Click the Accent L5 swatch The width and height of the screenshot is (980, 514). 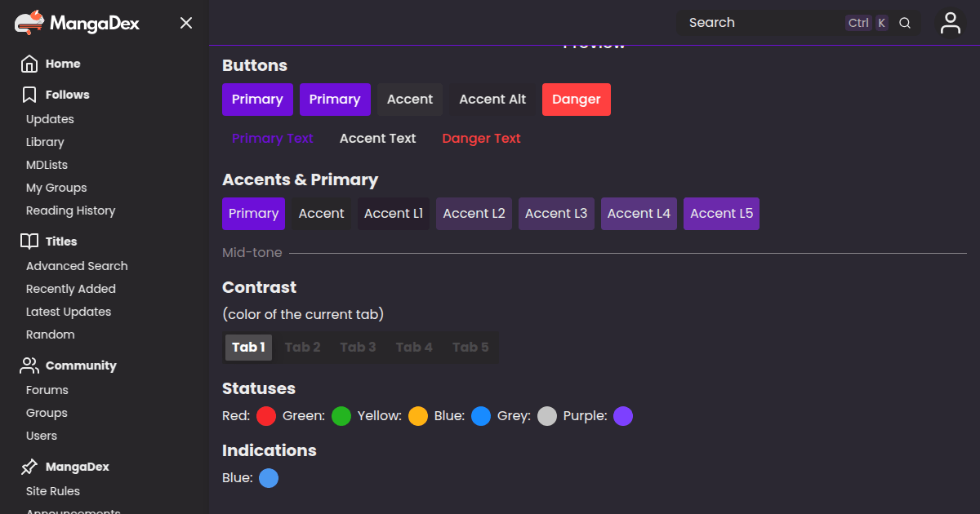721,214
